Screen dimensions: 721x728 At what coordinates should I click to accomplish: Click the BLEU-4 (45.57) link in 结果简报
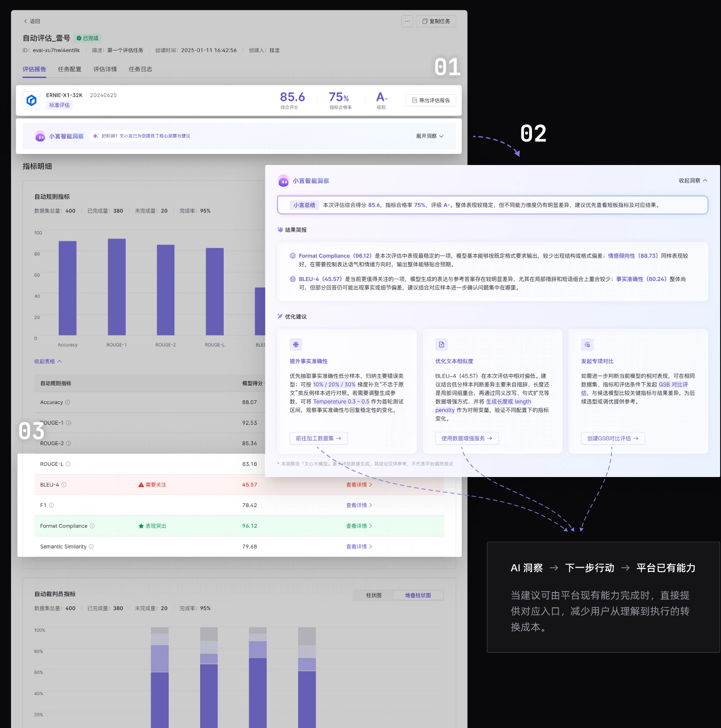tap(320, 279)
